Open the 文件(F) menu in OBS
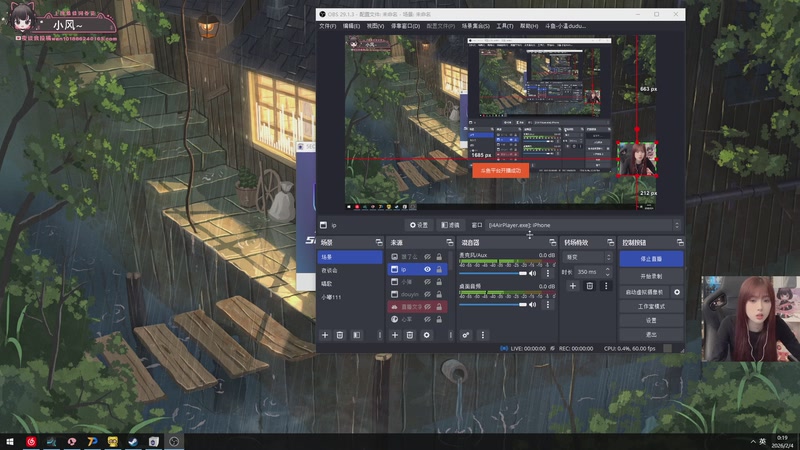 328,26
